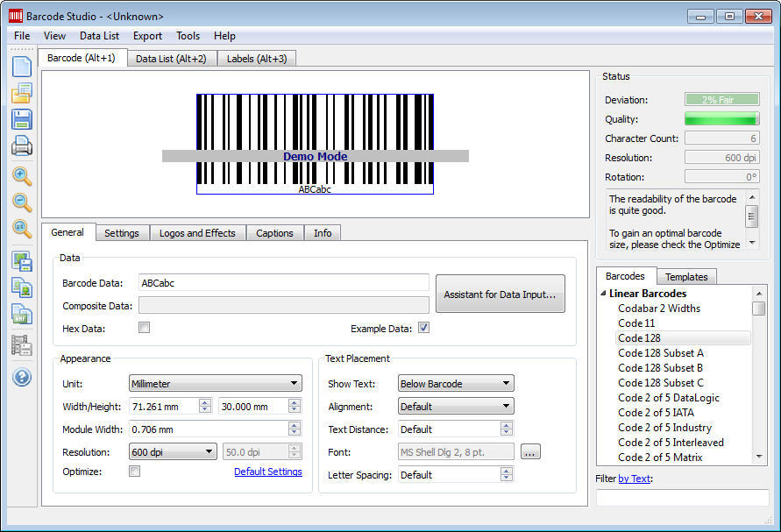Enable the Optimize checkbox

pos(136,472)
